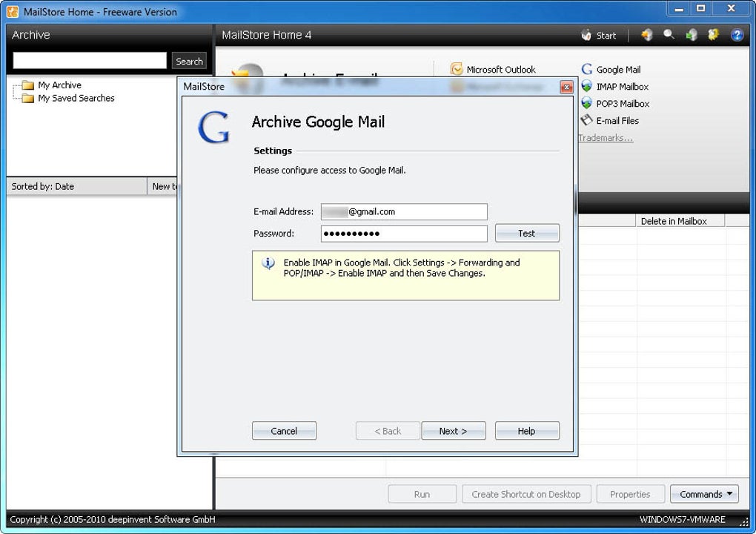Click the Properties button
This screenshot has height=534, width=756.
click(630, 494)
